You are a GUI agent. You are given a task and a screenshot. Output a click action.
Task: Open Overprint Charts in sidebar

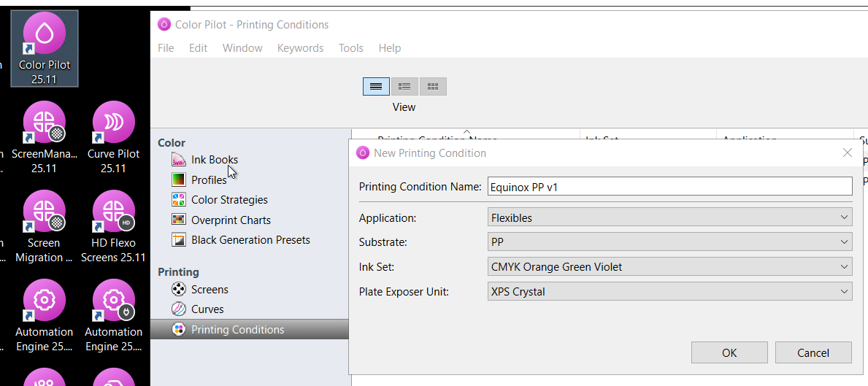(231, 220)
